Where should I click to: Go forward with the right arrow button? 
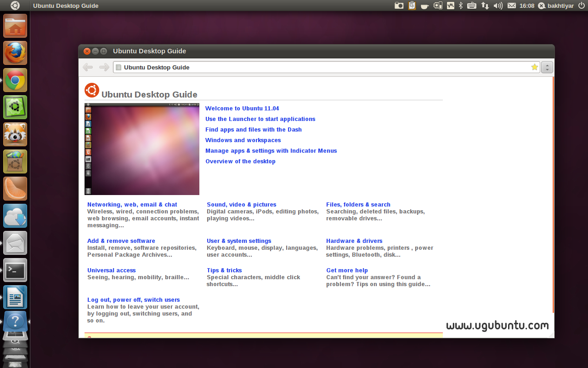pos(104,67)
